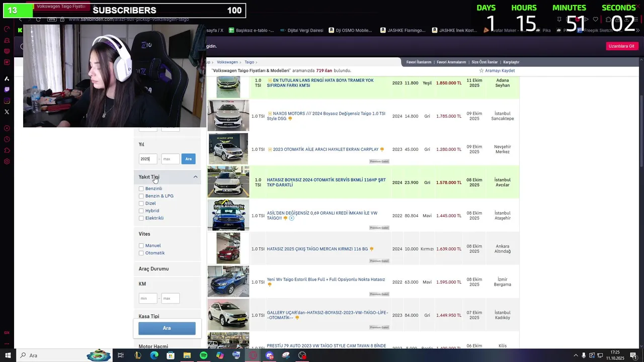
Task: Open NAXOS MOTORS 2024 Taigo listing
Action: pyautogui.click(x=326, y=116)
